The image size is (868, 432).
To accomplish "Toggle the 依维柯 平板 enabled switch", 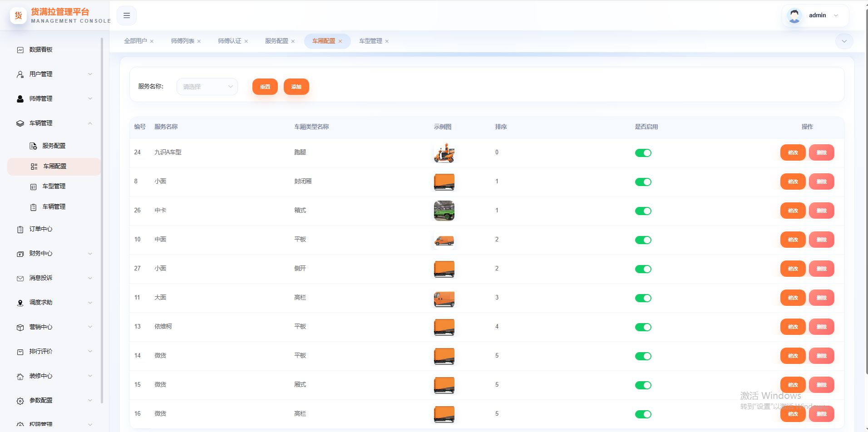I will point(643,327).
